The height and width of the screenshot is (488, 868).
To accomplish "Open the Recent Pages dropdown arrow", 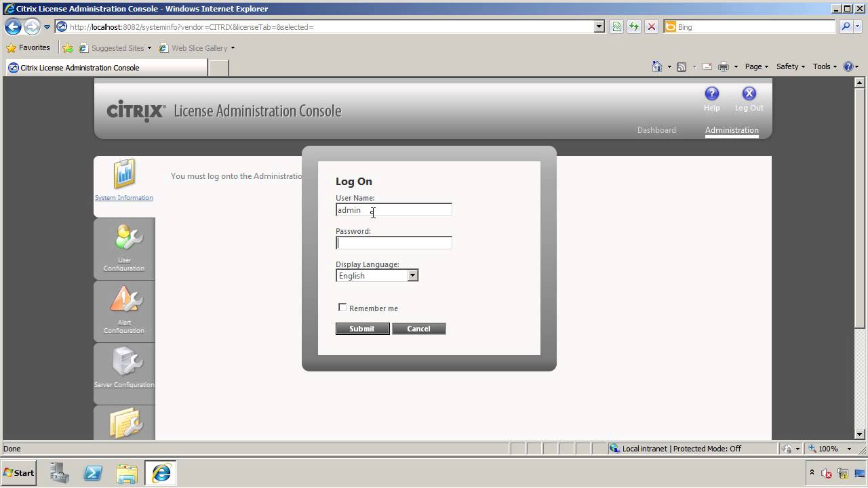I will tap(47, 27).
